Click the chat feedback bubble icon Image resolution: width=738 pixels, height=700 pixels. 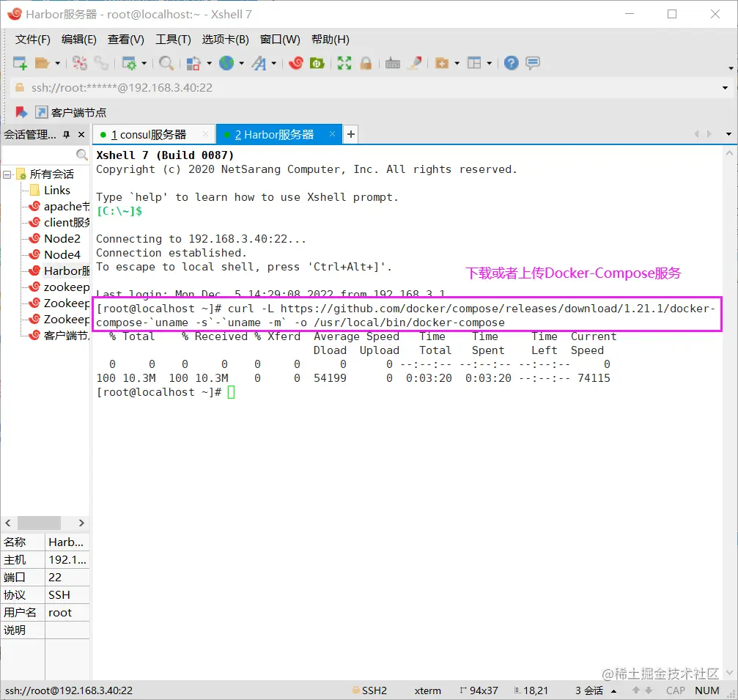pyautogui.click(x=533, y=62)
